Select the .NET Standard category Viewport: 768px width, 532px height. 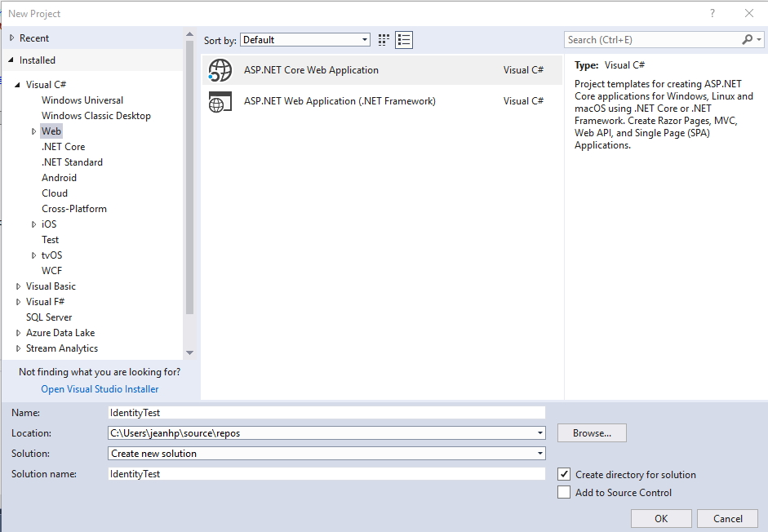click(x=72, y=162)
